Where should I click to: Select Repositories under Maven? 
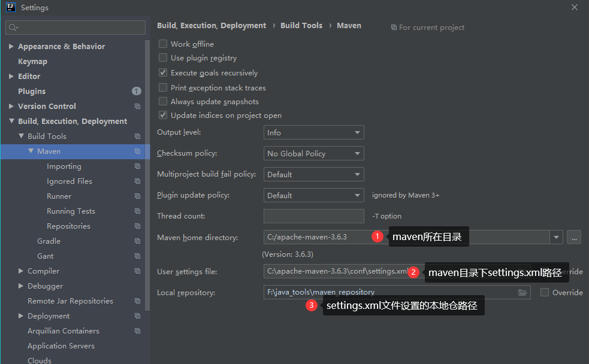[x=68, y=226]
